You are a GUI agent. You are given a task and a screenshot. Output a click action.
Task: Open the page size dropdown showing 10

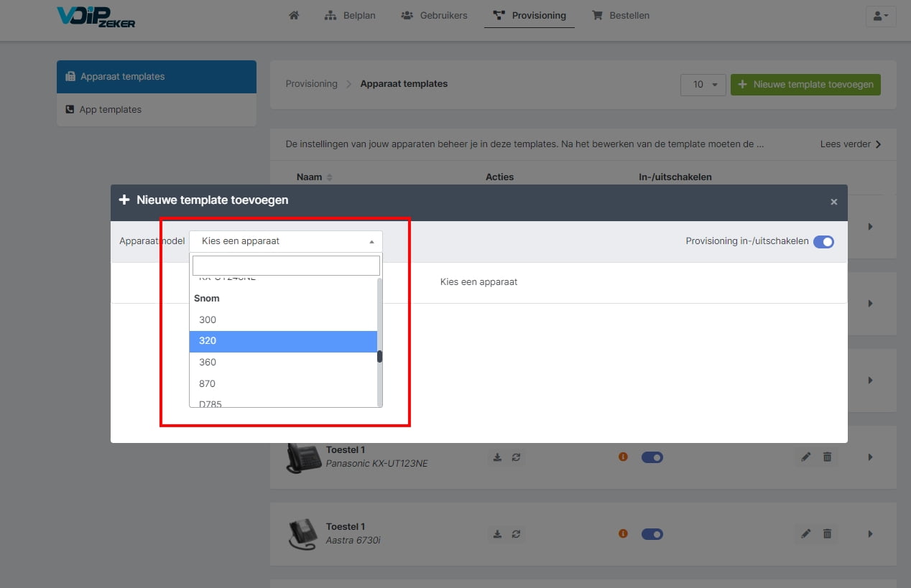[703, 85]
